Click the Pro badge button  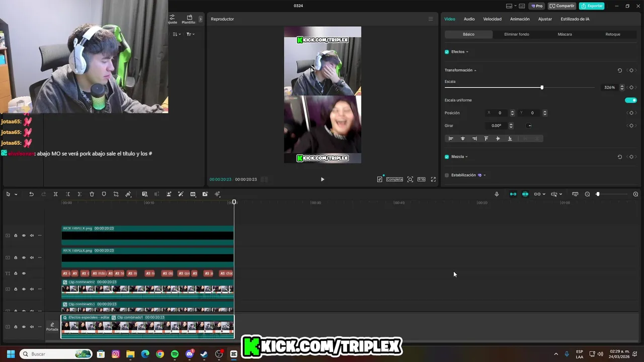click(536, 6)
